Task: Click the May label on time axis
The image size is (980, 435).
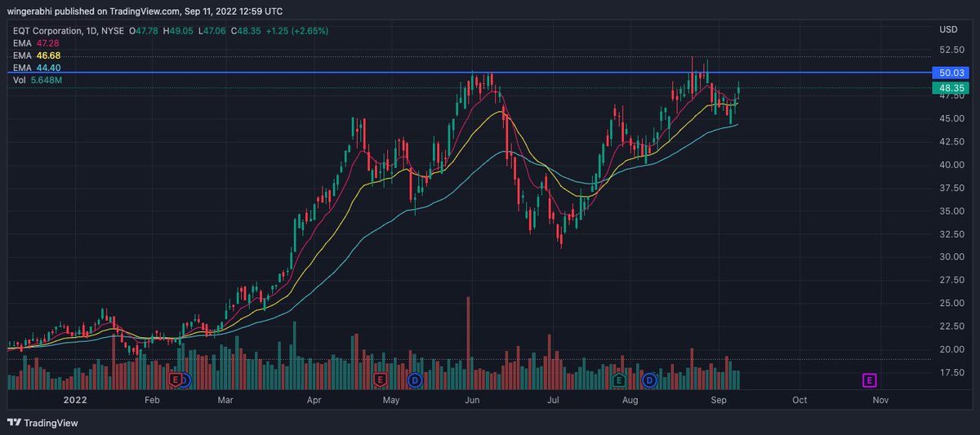Action: point(391,401)
